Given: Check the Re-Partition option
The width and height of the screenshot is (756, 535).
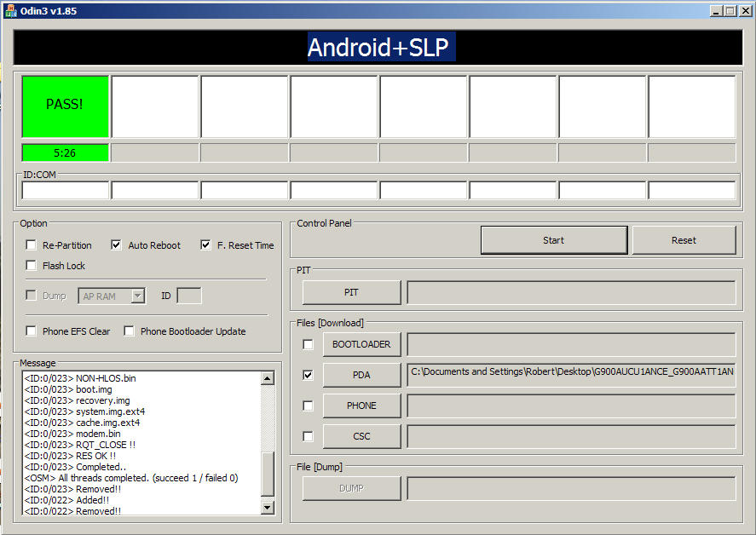Looking at the screenshot, I should [32, 245].
